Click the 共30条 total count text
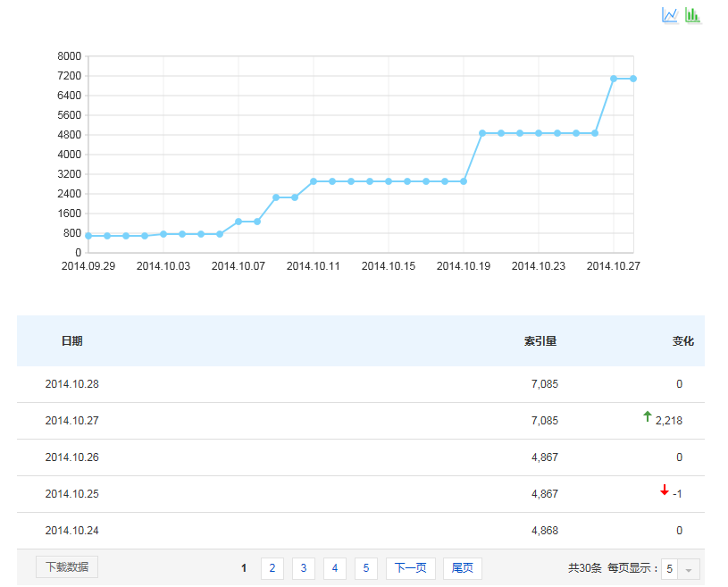The image size is (728, 587). [x=585, y=568]
